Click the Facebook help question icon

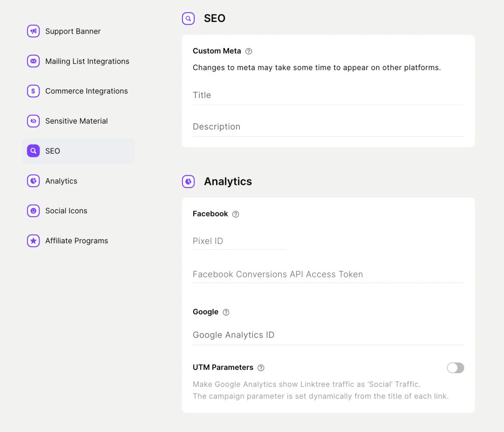(236, 214)
